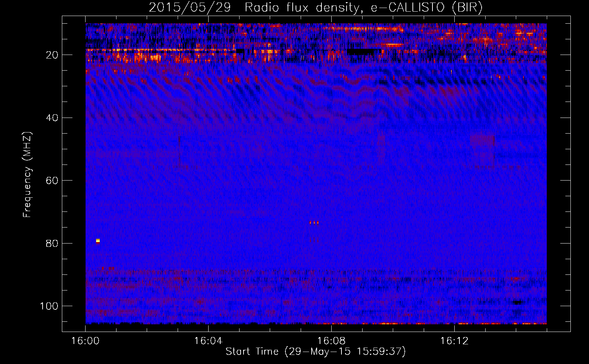Click the "16:00" time tick label
The image size is (589, 364).
(x=85, y=341)
